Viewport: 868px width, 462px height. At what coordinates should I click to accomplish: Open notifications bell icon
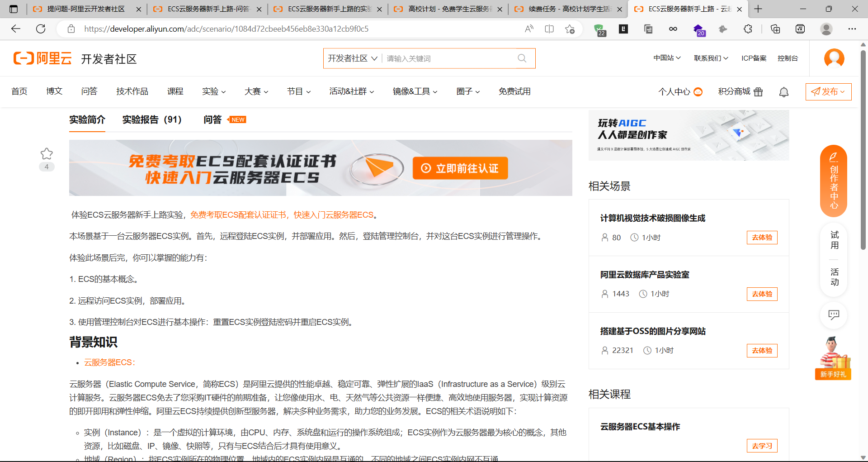pos(784,92)
